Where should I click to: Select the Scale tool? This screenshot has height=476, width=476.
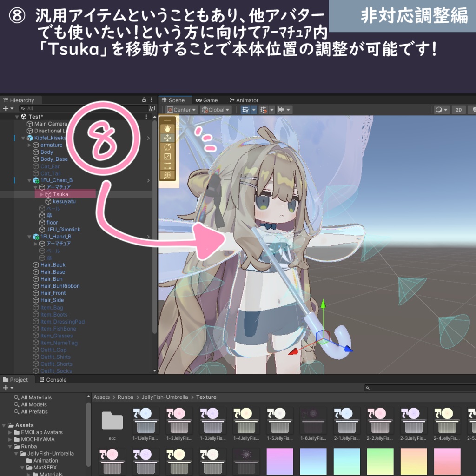167,156
